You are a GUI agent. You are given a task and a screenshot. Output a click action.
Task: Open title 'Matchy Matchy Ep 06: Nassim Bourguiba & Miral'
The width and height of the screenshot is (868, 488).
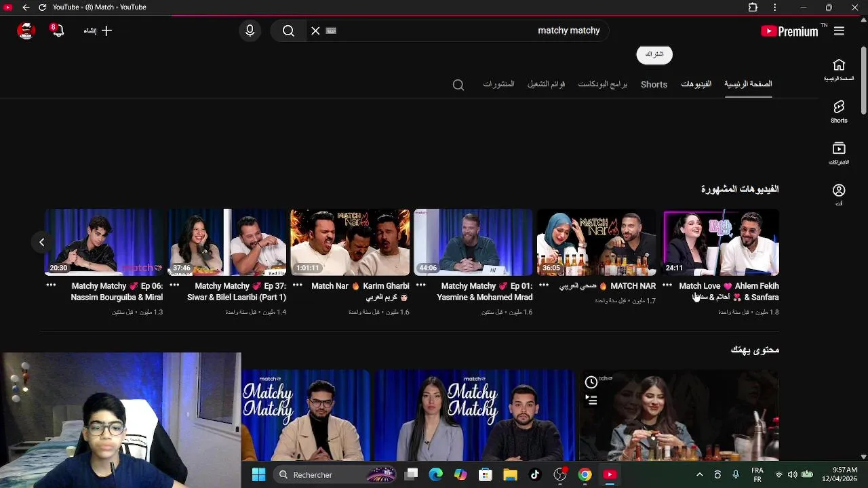[117, 291]
